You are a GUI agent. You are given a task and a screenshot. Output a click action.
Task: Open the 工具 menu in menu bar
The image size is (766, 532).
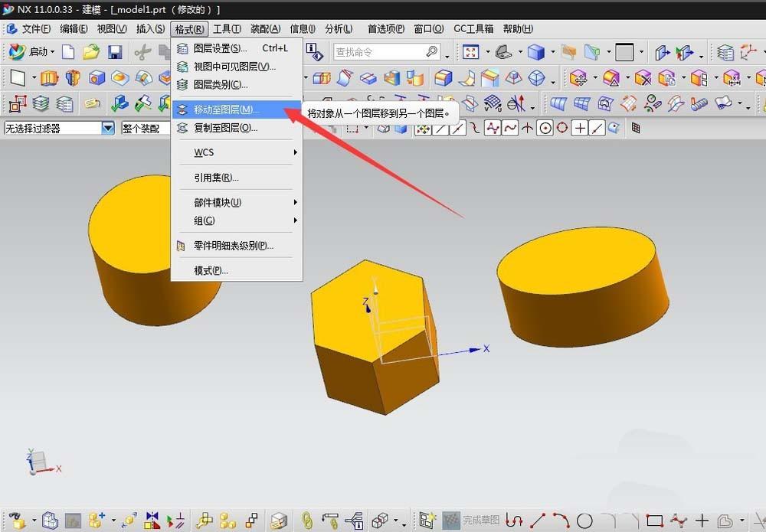(227, 29)
